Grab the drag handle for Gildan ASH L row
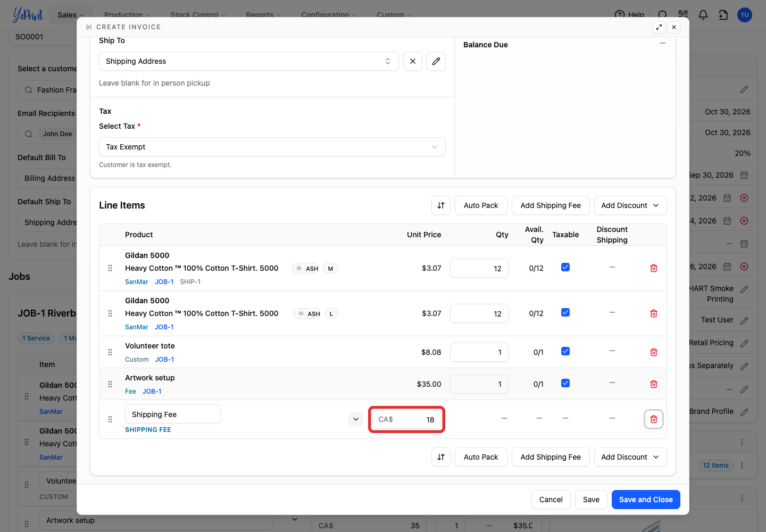 coord(110,313)
